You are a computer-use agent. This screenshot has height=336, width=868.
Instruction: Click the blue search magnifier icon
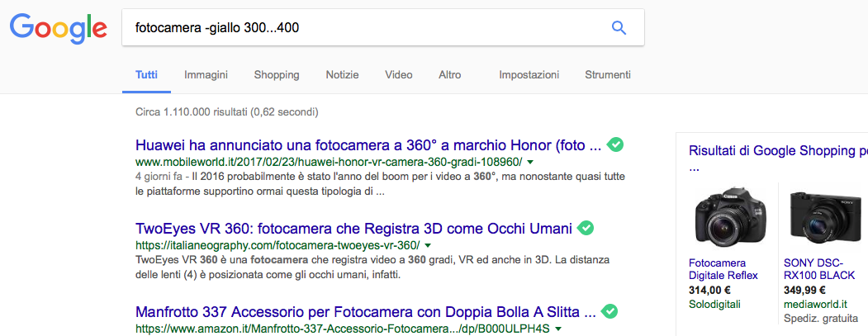[x=619, y=28]
